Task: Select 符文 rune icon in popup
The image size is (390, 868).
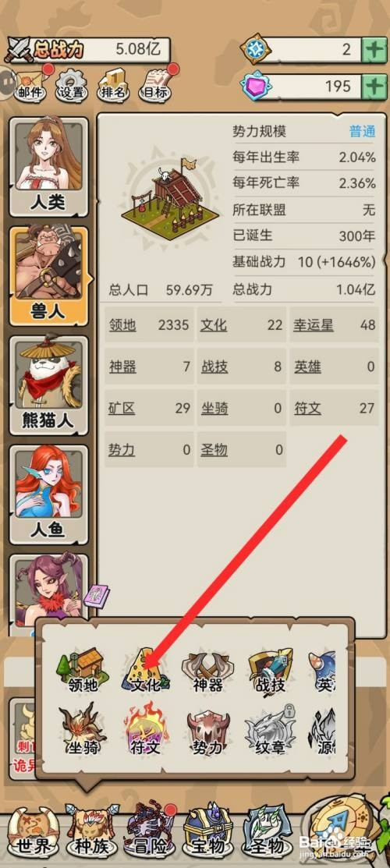Action: 146,730
